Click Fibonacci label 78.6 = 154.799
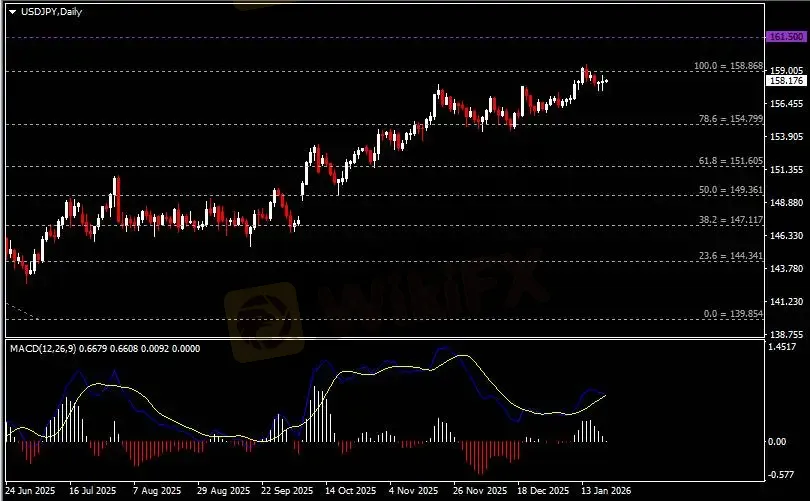 (x=730, y=119)
